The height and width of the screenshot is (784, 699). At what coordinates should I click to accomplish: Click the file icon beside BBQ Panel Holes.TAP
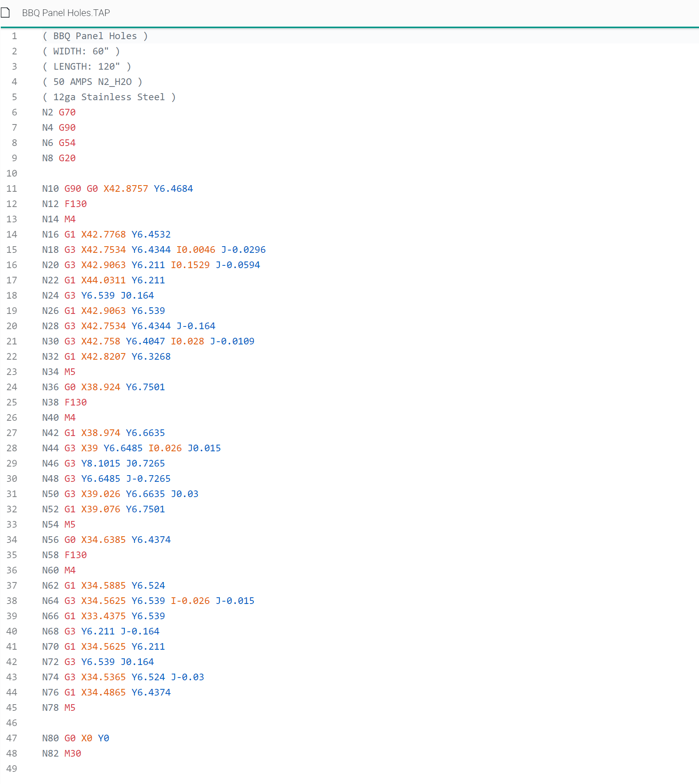[5, 13]
